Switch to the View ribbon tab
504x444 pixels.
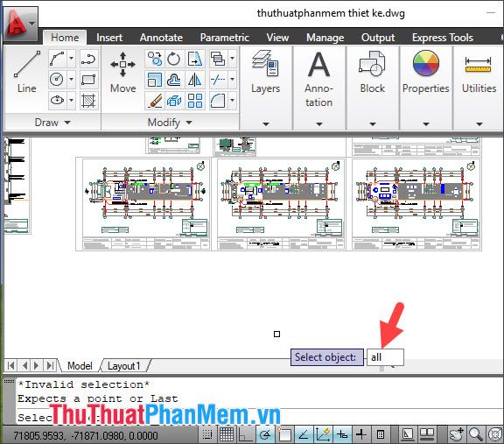[277, 38]
